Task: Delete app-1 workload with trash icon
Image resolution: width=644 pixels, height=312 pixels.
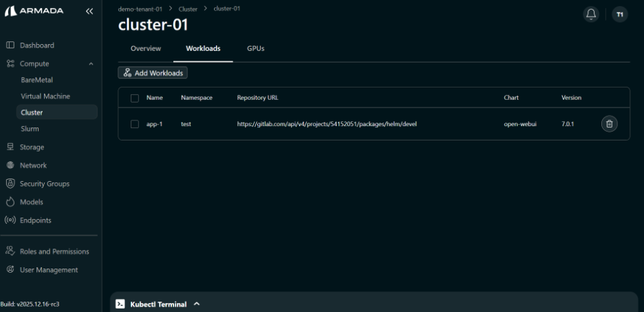Action: [609, 124]
